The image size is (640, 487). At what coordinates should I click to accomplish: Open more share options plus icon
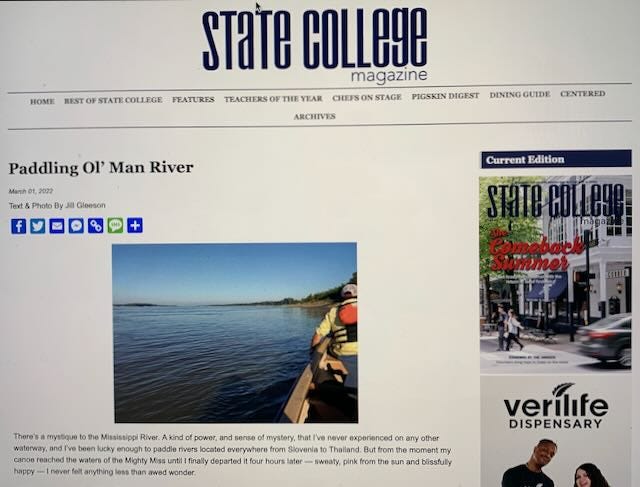tap(135, 225)
